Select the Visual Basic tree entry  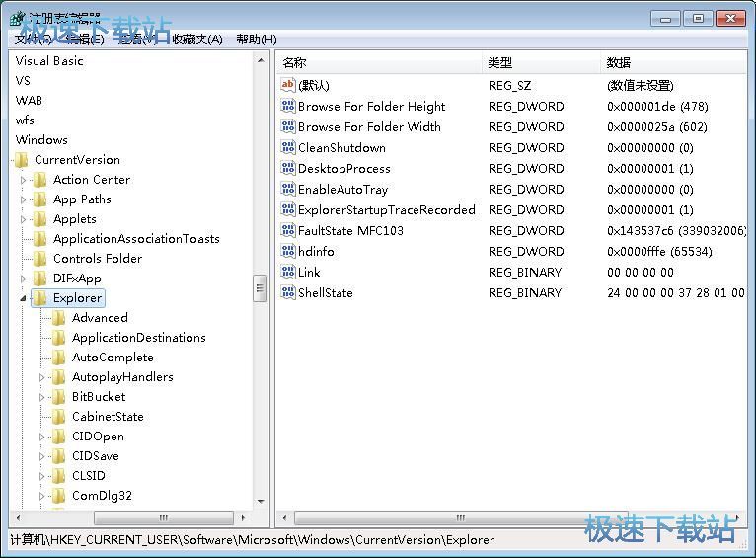[x=49, y=61]
